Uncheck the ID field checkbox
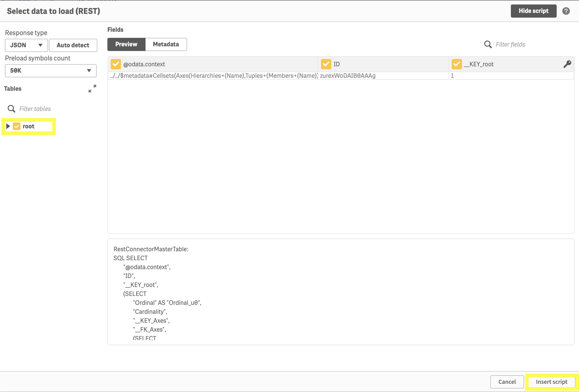Image resolution: width=579 pixels, height=392 pixels. 326,64
